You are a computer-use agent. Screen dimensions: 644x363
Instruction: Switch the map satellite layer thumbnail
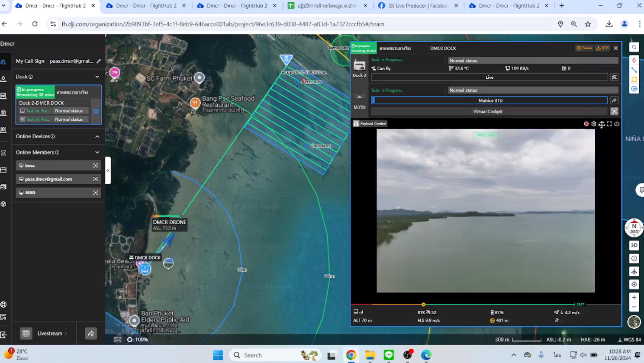[634, 321]
